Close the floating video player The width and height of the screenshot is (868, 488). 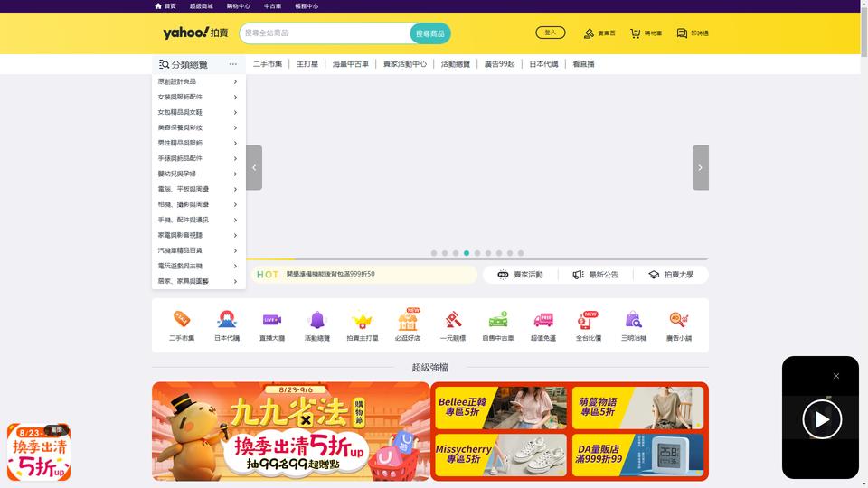[835, 376]
